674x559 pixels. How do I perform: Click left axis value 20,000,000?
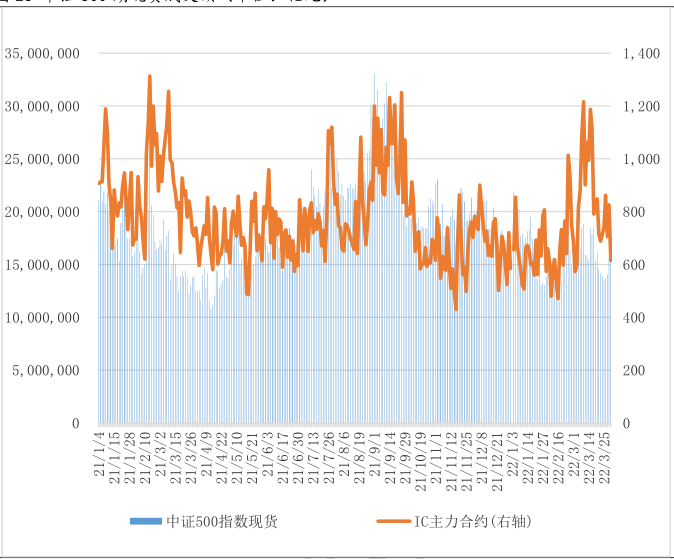tap(42, 212)
